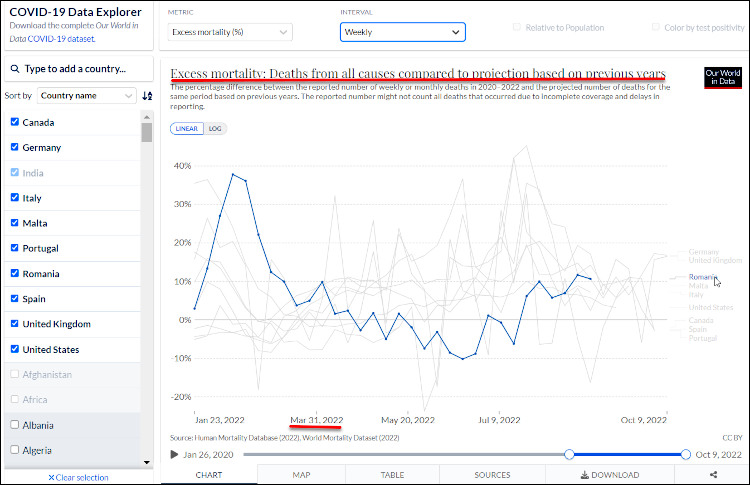Viewport: 750px width, 485px height.
Task: Select the Sources tab
Action: (492, 475)
